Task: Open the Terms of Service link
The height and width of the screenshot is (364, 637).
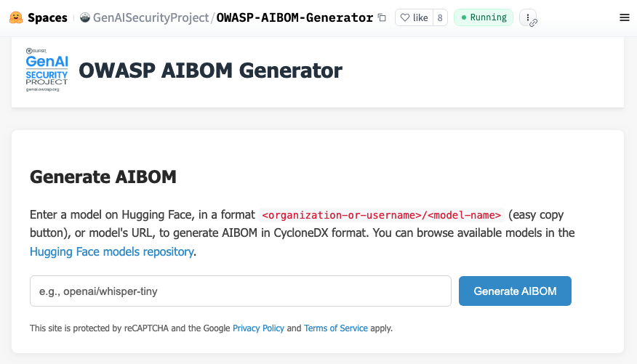Action: pos(336,328)
